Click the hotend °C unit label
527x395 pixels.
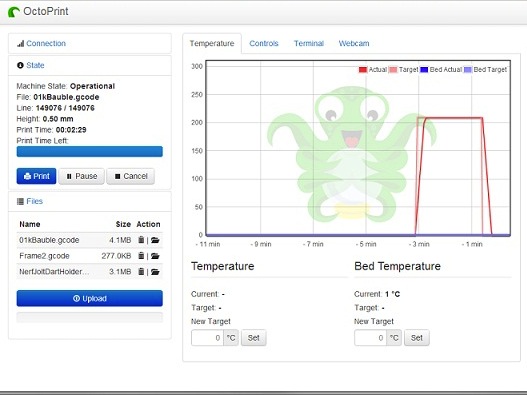(231, 338)
